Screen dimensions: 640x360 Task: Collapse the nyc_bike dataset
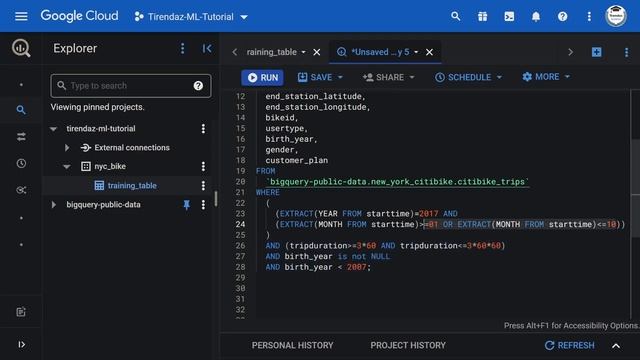pyautogui.click(x=67, y=167)
